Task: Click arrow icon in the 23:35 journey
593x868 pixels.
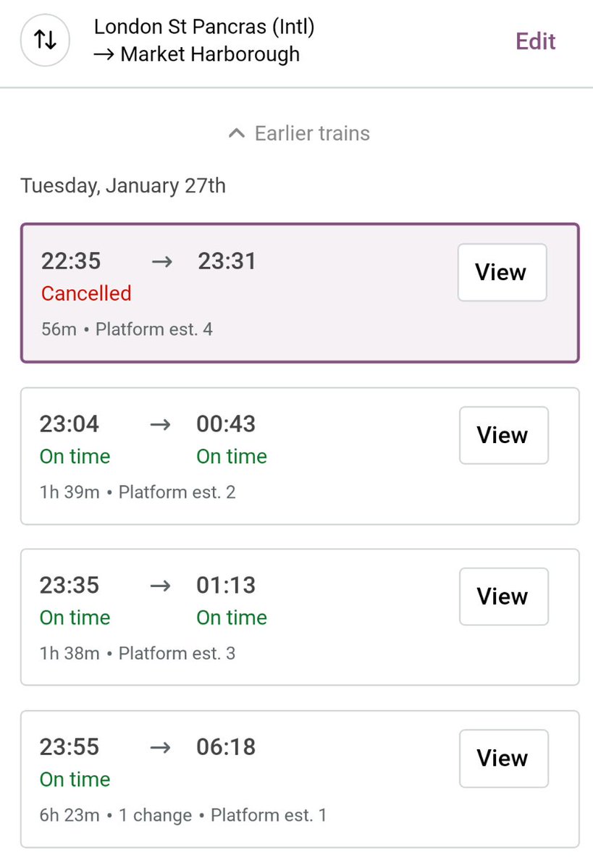Action: tap(160, 586)
